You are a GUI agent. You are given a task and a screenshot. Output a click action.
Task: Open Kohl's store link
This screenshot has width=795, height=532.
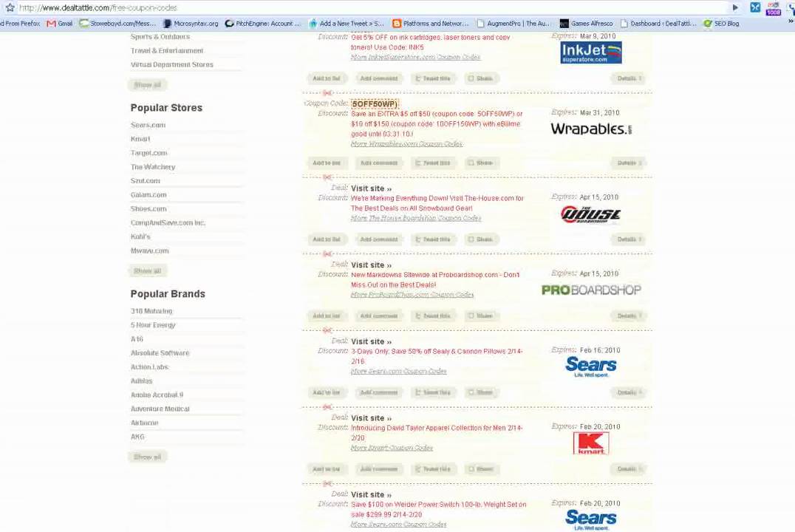coord(140,236)
